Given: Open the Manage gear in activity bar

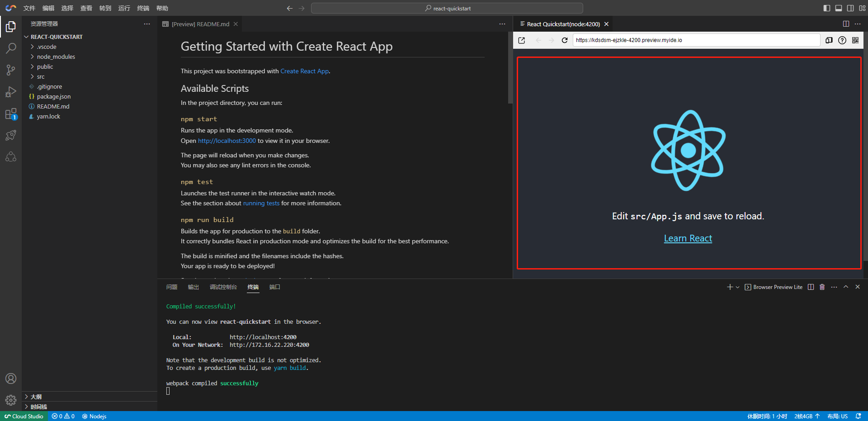Looking at the screenshot, I should 11,400.
